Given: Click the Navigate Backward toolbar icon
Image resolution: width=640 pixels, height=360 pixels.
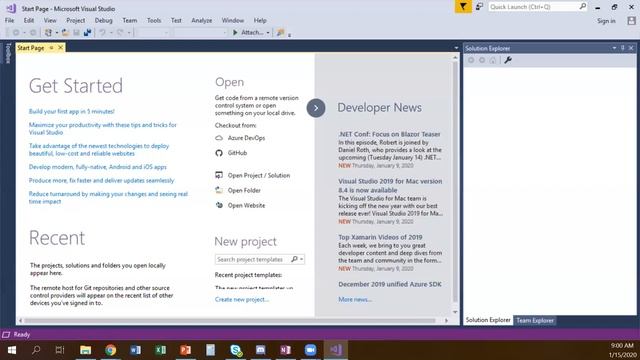Looking at the screenshot, I should point(16,33).
